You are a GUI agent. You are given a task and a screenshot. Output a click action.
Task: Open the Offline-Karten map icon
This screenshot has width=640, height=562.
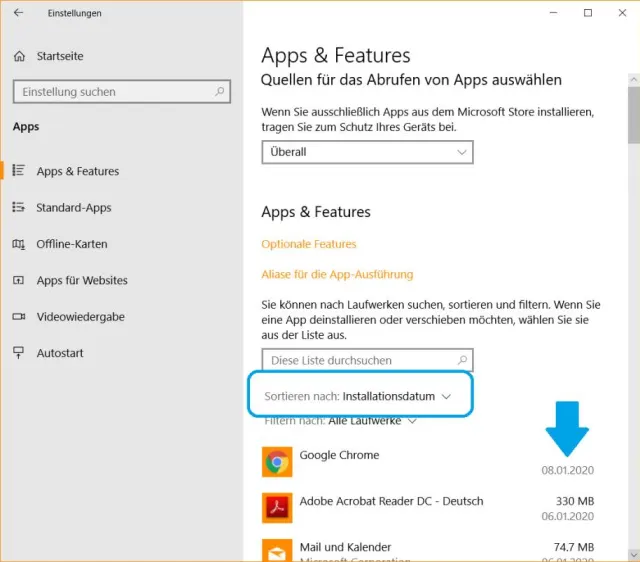coord(18,244)
